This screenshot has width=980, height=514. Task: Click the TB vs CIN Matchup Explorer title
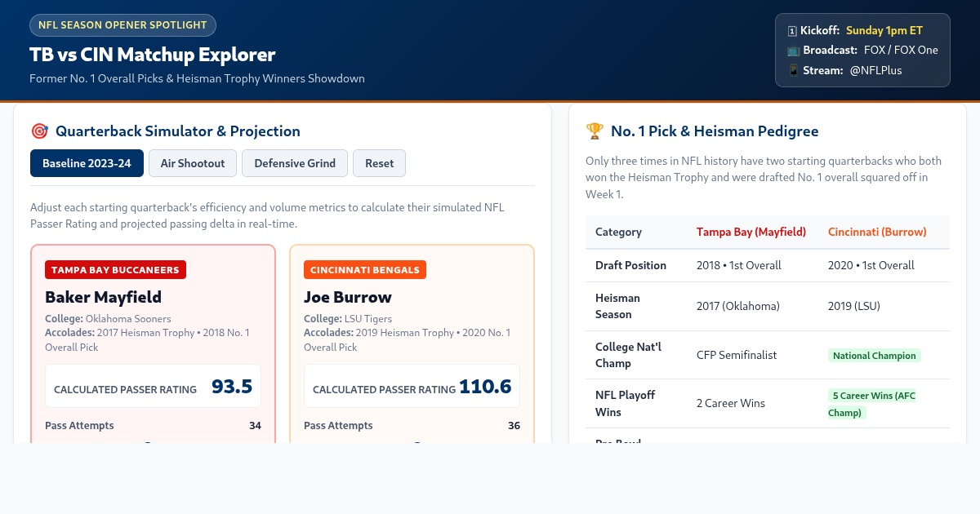tap(153, 55)
